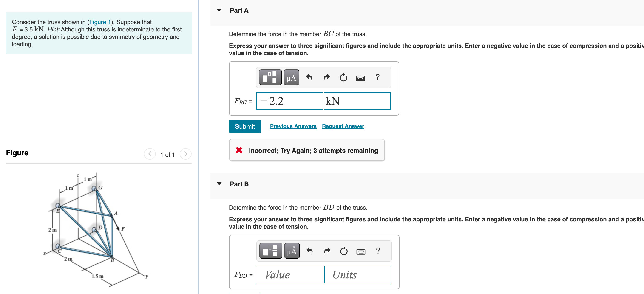Click help question mark in Part A
644x294 pixels.
pyautogui.click(x=377, y=77)
